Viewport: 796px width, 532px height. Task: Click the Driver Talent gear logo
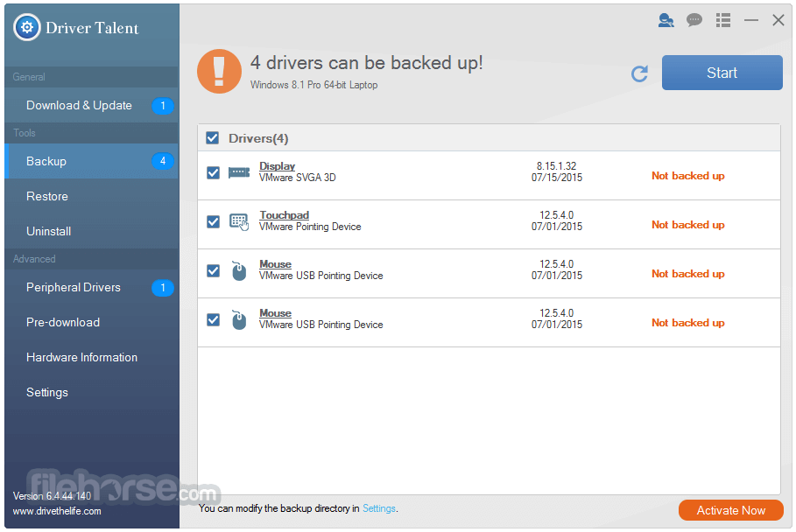(x=27, y=27)
